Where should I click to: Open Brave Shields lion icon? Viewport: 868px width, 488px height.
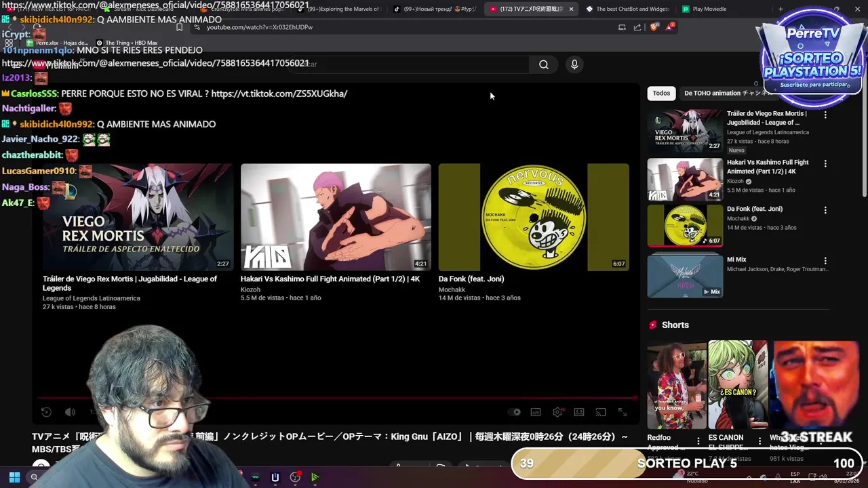654,27
